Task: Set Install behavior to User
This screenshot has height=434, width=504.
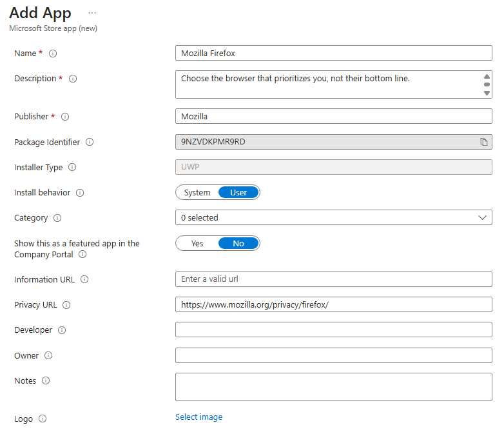Action: coord(238,193)
